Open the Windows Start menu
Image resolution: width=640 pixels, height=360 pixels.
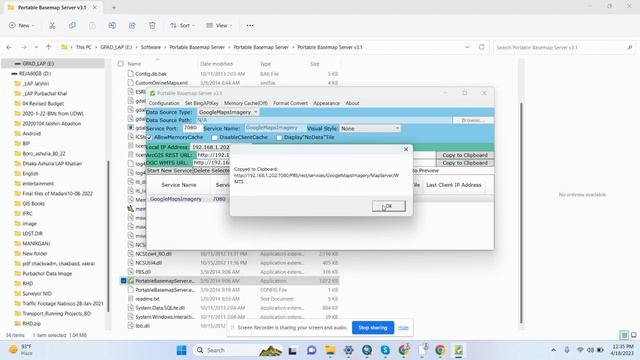(x=182, y=350)
